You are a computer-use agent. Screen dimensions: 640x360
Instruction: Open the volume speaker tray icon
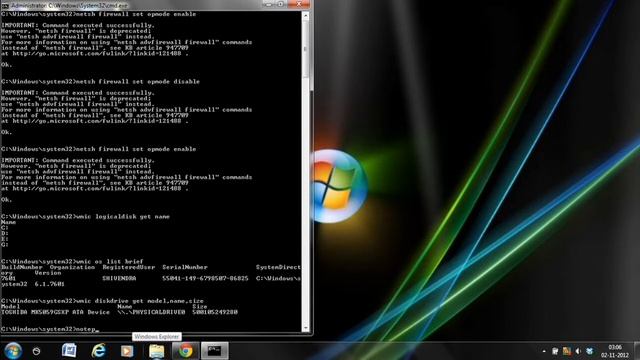(x=578, y=351)
